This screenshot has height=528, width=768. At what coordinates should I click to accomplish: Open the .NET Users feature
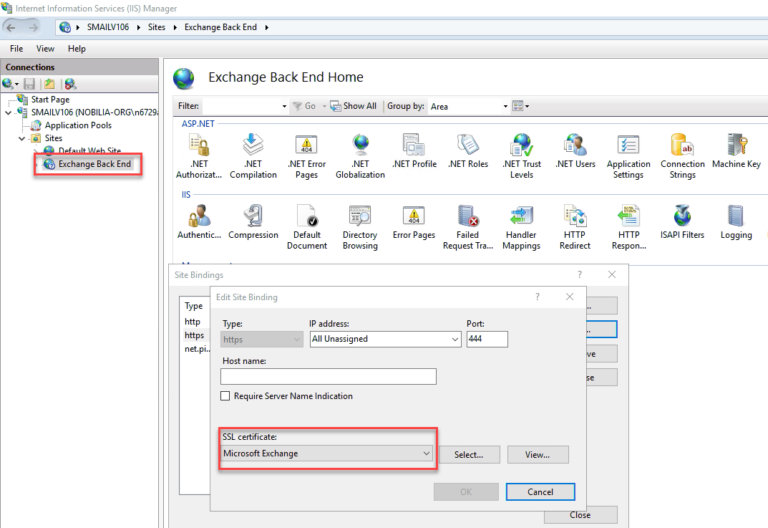coord(575,151)
